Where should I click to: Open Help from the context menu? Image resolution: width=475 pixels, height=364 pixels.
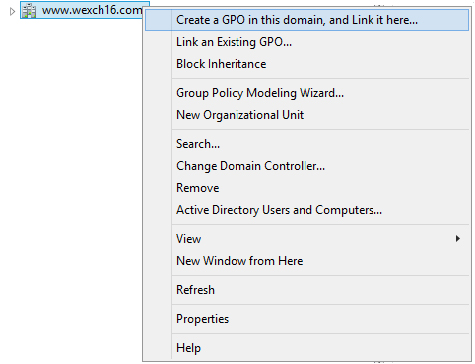tap(307, 348)
